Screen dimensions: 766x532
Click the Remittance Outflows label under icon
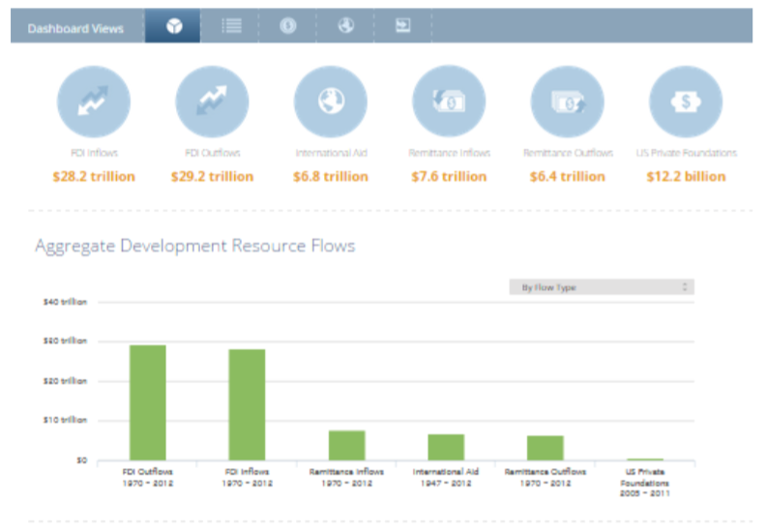568,153
